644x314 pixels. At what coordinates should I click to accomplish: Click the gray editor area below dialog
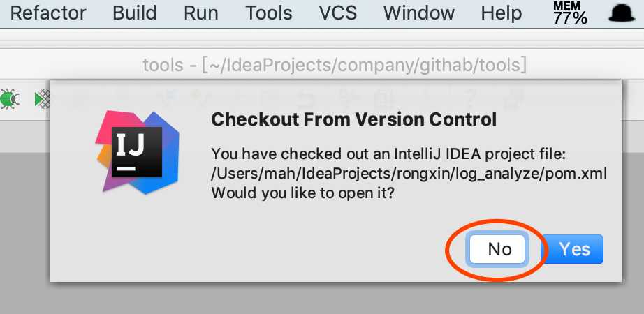point(322,299)
